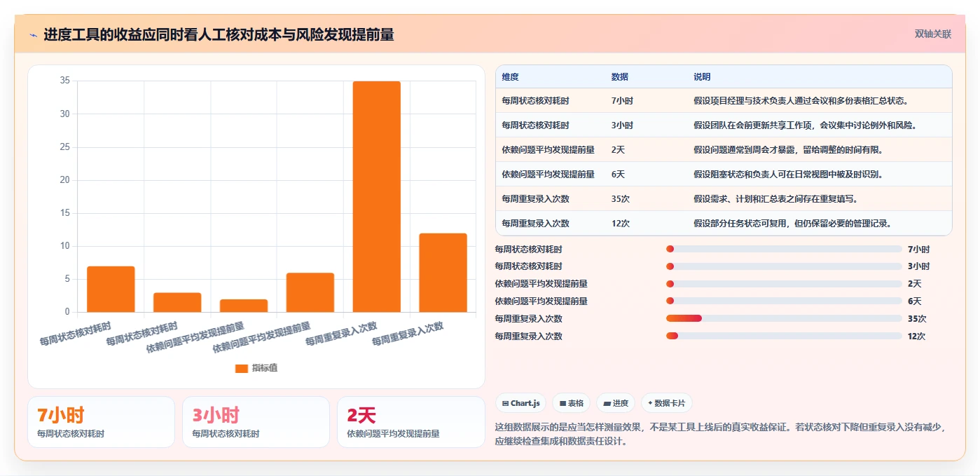Click the 指标值 legend label
Viewport: 980px width, 476px height.
(265, 368)
